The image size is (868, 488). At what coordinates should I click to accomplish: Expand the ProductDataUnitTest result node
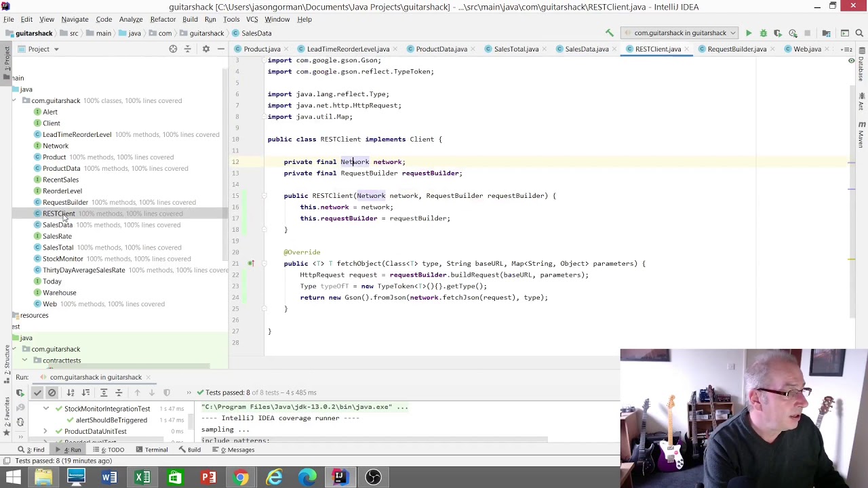45,431
